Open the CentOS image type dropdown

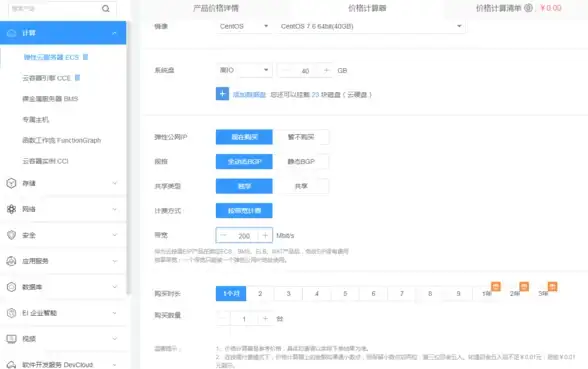tap(244, 26)
